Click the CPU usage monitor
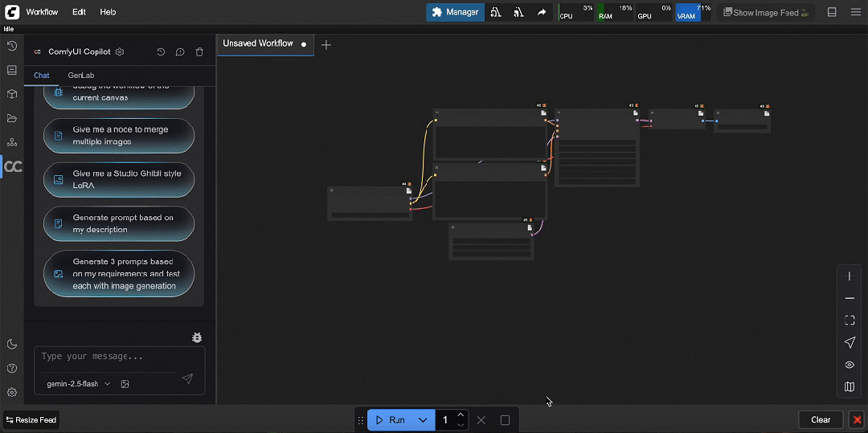 575,12
